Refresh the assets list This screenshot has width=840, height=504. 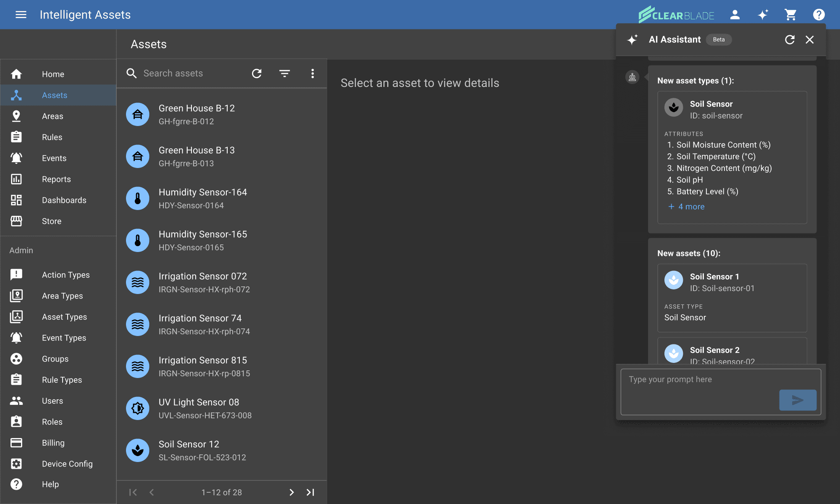257,73
